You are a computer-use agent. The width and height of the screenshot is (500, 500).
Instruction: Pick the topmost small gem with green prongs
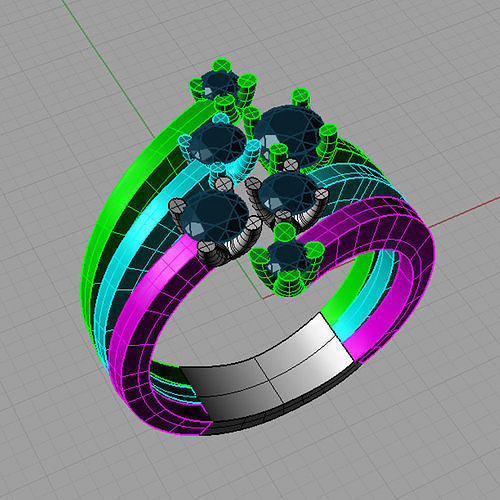pos(219,85)
